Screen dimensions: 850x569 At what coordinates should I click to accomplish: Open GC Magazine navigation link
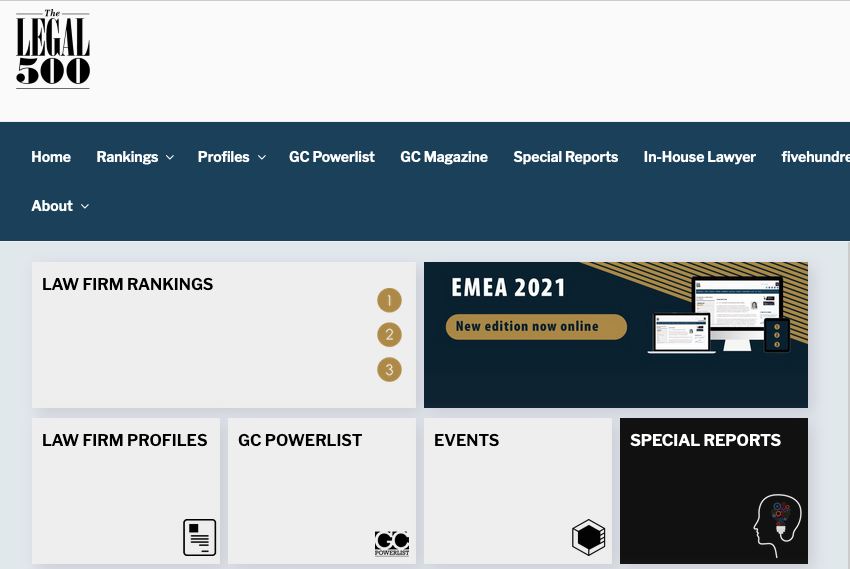(x=444, y=157)
